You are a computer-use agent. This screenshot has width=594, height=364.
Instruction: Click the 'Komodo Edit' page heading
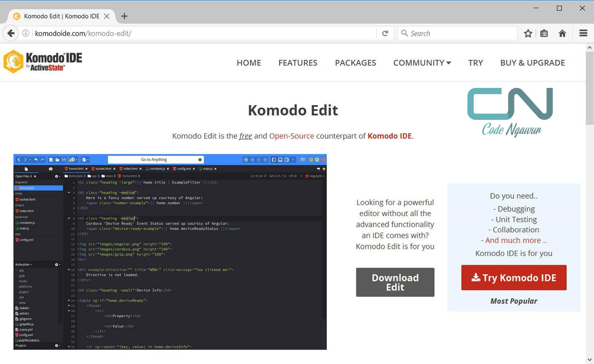[x=293, y=110]
